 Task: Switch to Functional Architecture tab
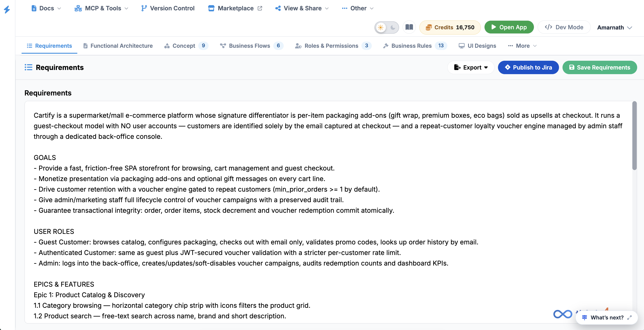(118, 46)
